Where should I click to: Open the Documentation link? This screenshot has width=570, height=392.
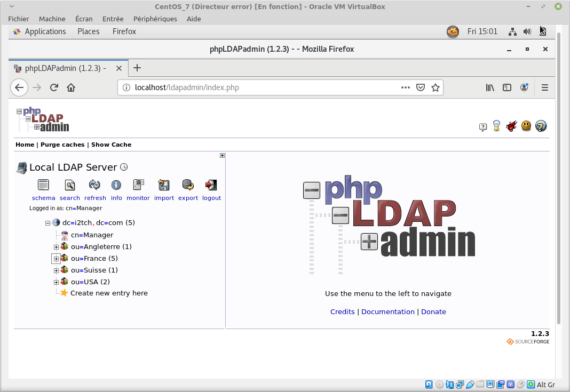[x=388, y=311]
